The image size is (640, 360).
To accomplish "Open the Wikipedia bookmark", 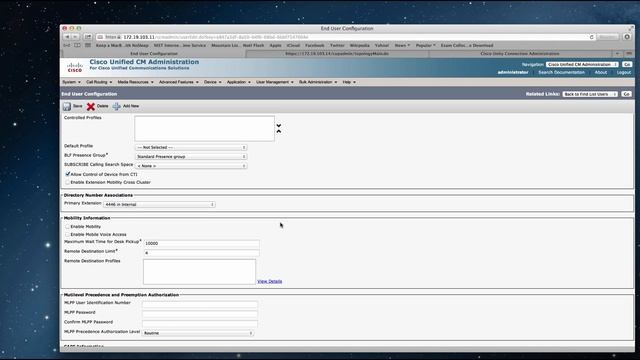I will 359,45.
